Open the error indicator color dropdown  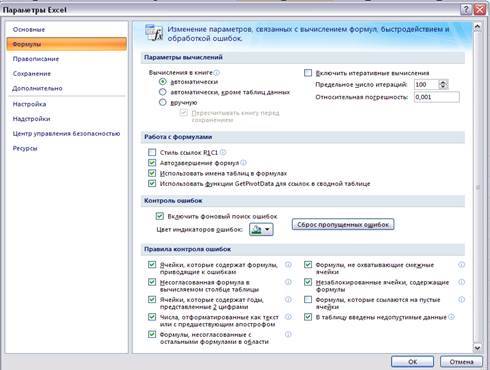tap(261, 229)
